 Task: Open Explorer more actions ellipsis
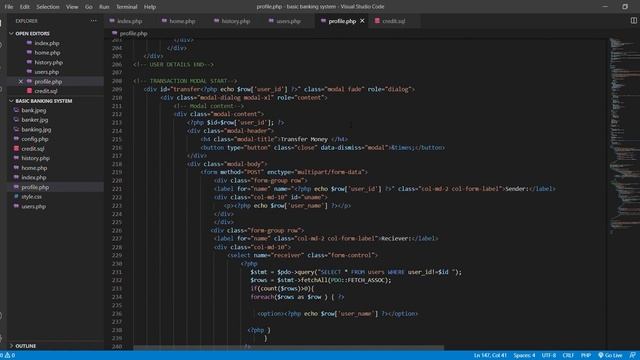tap(94, 21)
